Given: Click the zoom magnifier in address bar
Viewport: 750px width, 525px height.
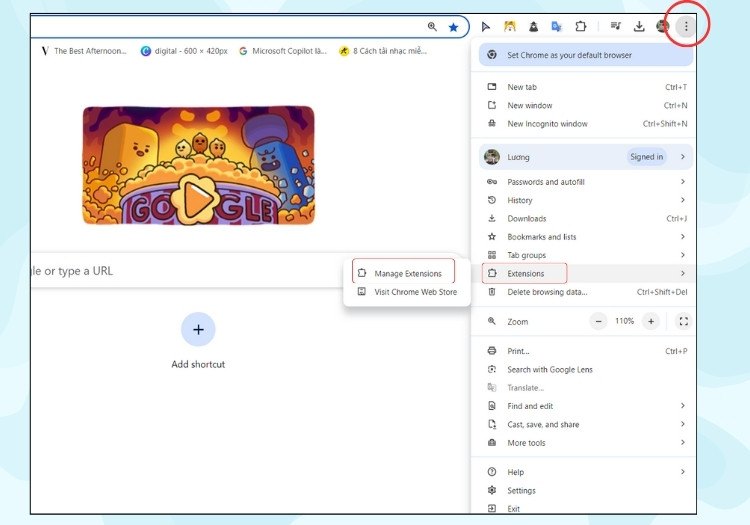Looking at the screenshot, I should click(x=432, y=27).
